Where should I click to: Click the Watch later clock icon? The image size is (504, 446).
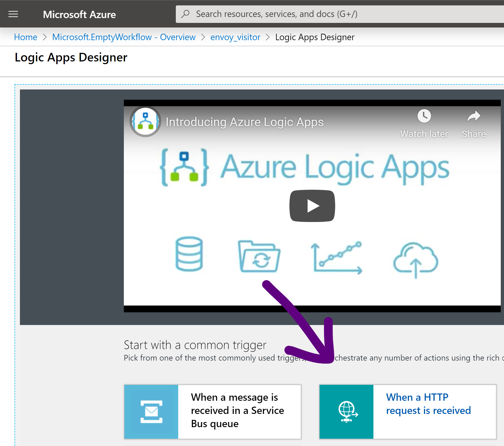click(x=424, y=116)
